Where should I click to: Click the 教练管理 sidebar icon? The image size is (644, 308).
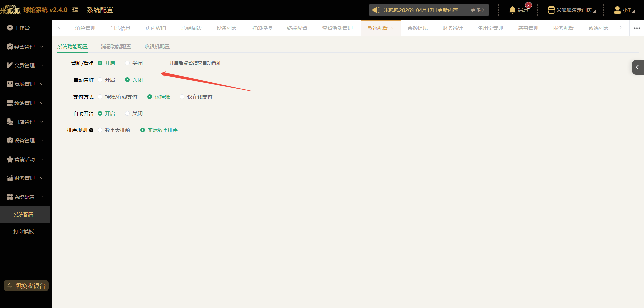point(10,103)
